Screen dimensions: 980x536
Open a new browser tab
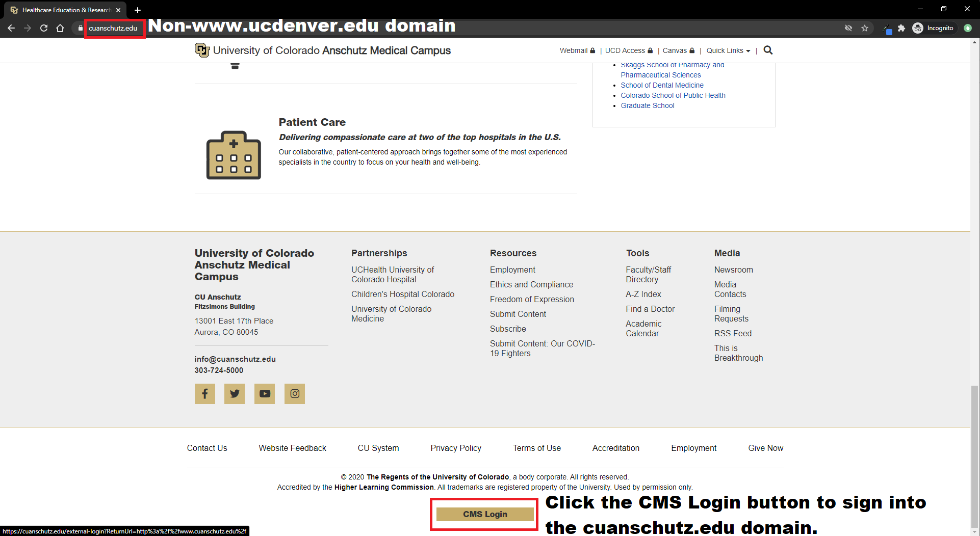coord(138,10)
